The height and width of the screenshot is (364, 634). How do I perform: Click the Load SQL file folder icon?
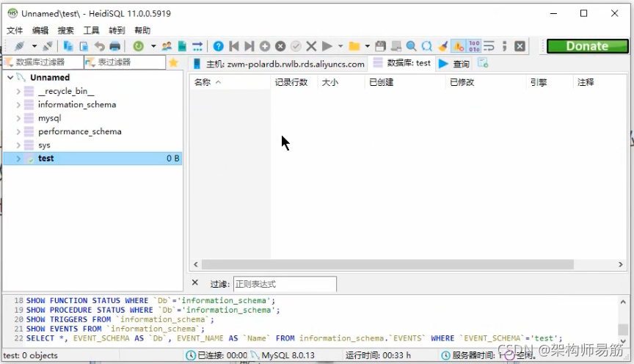tap(354, 46)
